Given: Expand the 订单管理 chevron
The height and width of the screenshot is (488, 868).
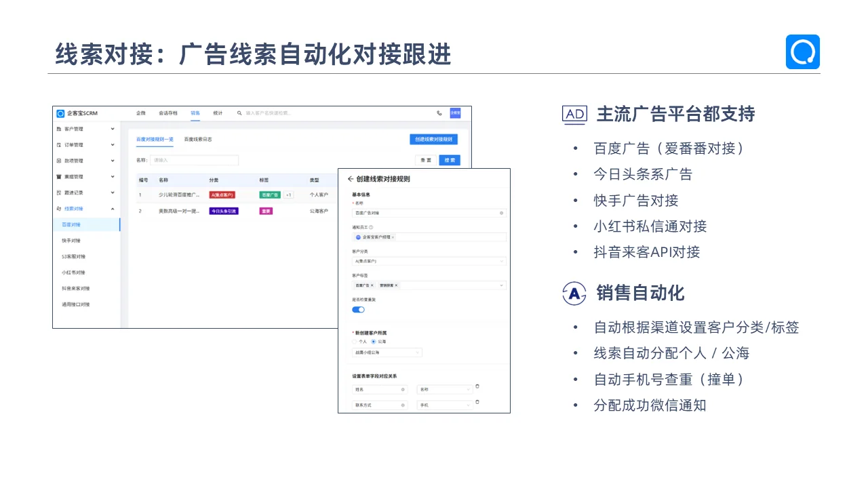Looking at the screenshot, I should [x=113, y=145].
